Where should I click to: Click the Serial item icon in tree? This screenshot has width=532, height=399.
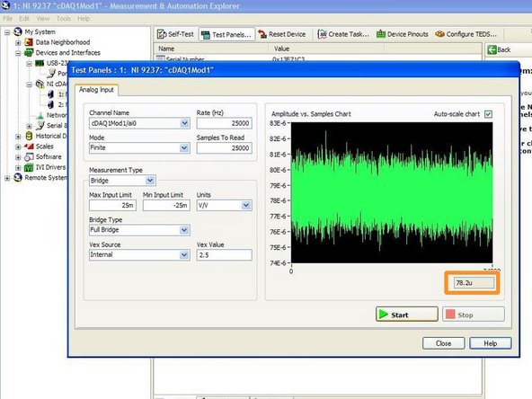[x=40, y=126]
